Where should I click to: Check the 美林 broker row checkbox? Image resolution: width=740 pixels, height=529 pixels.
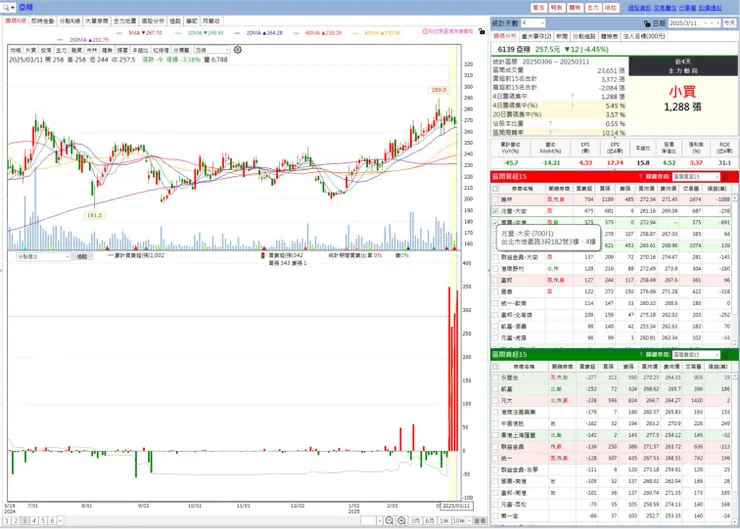pyautogui.click(x=495, y=200)
